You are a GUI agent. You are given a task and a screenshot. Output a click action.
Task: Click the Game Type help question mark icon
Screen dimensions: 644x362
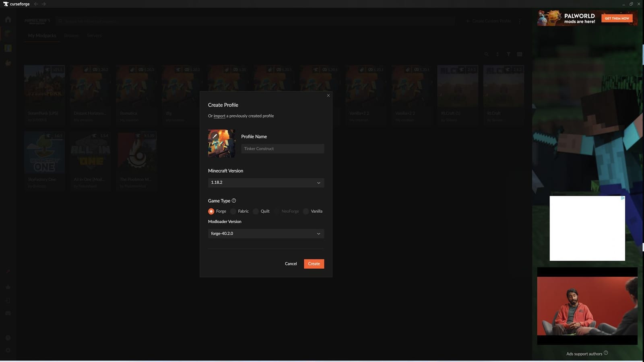coord(234,201)
